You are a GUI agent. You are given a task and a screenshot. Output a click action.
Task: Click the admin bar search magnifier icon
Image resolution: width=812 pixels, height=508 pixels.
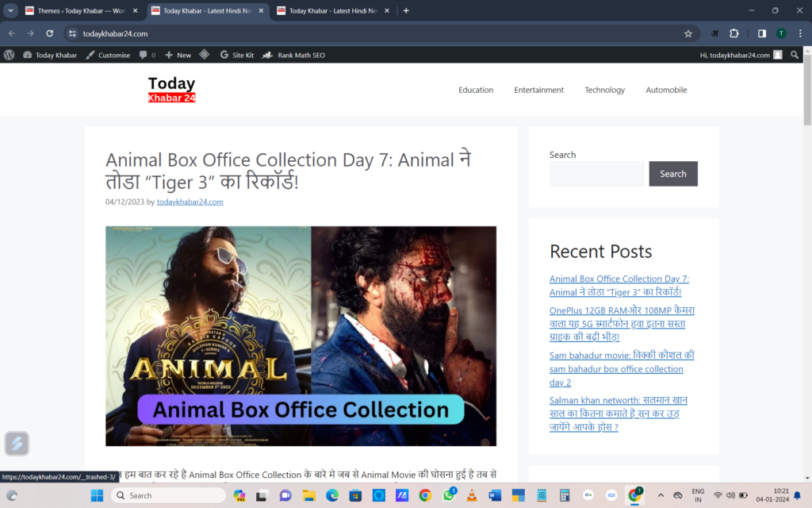(x=795, y=55)
